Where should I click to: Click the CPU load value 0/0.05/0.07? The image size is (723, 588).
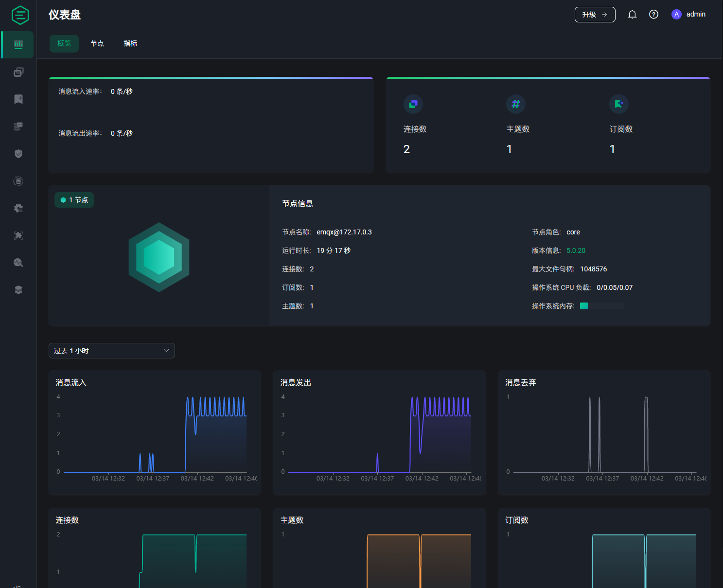point(615,287)
